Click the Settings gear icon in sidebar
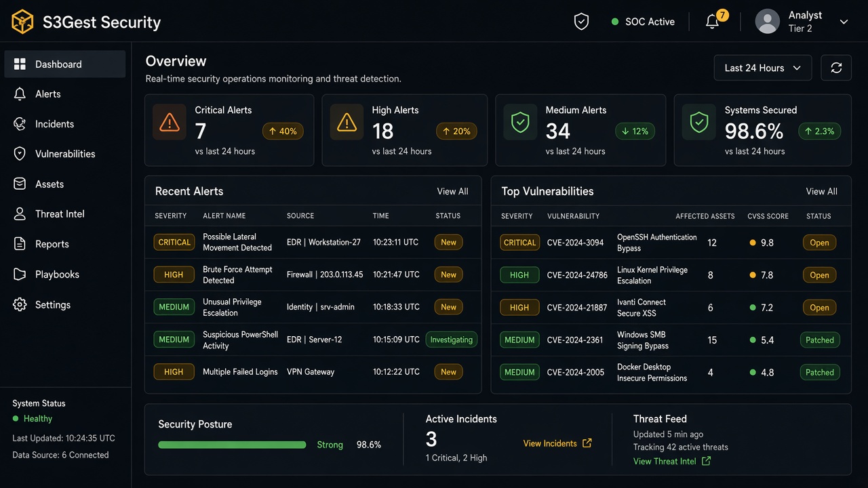 coord(20,305)
